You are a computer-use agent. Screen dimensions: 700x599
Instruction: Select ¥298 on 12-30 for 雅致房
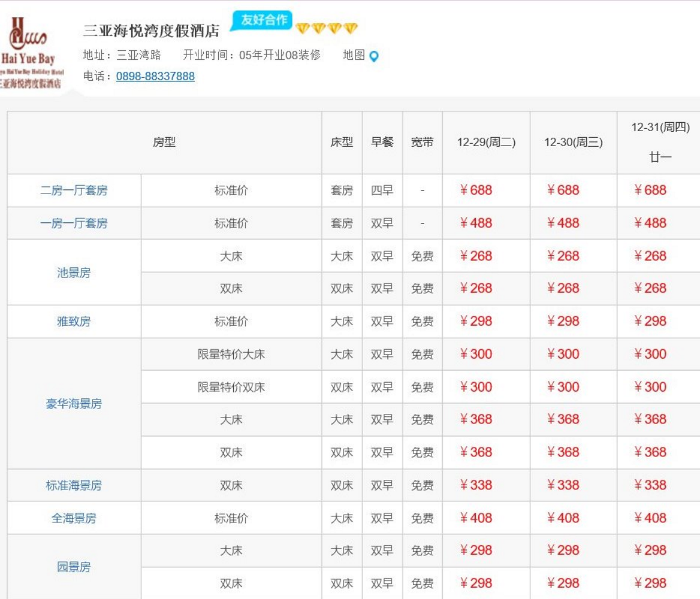563,322
